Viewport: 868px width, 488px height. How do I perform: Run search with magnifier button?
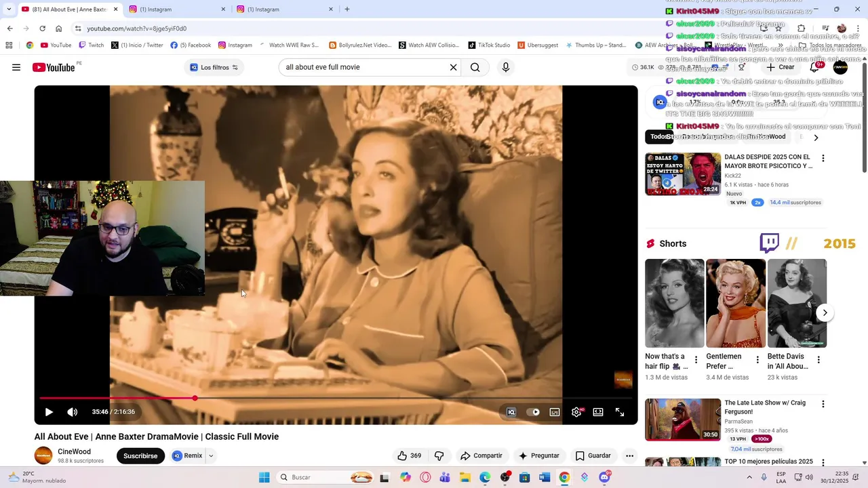[x=475, y=67]
